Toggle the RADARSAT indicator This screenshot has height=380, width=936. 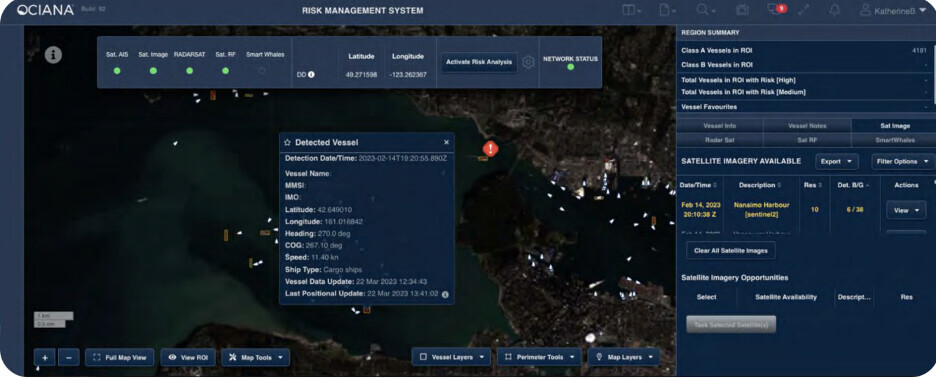click(189, 70)
